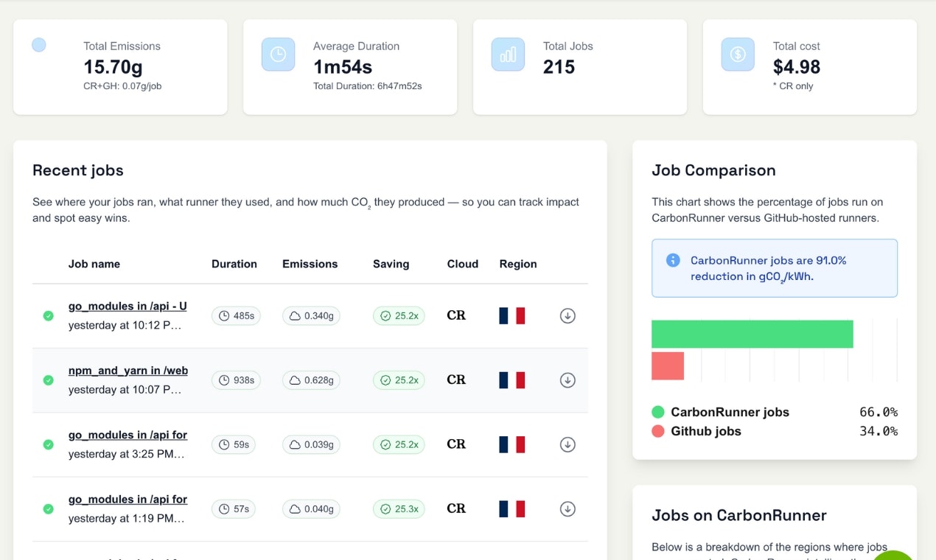
Task: Click the success check for the 3:25 PM job
Action: coord(48,444)
